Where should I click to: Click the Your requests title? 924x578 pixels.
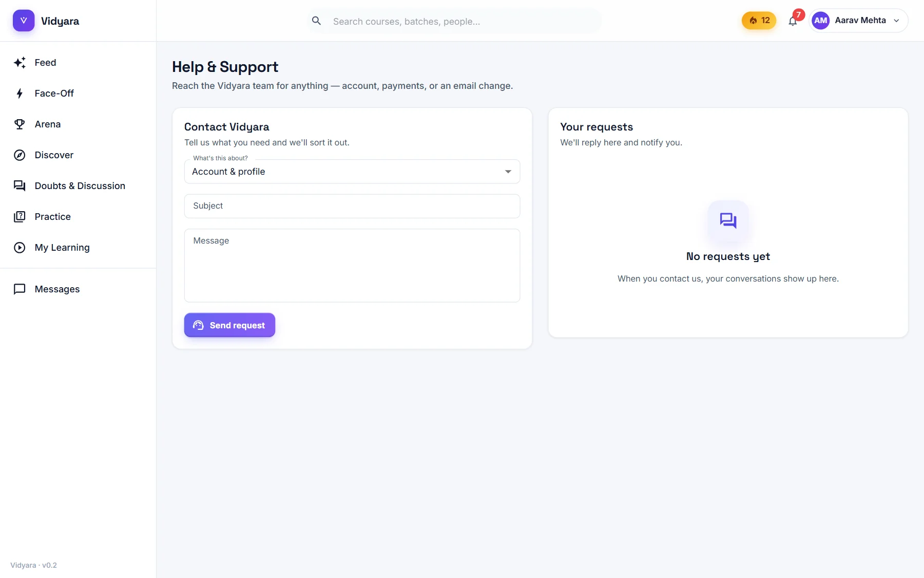click(x=596, y=127)
